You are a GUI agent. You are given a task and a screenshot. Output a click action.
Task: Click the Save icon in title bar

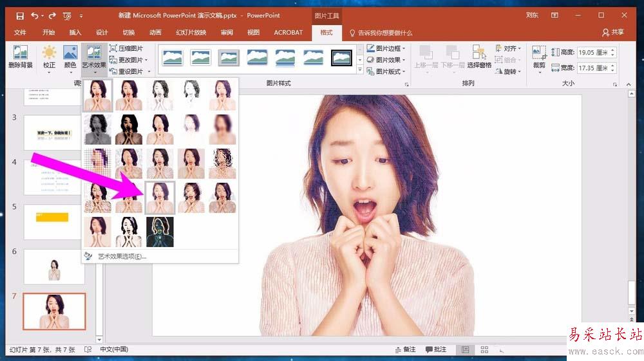20,16
